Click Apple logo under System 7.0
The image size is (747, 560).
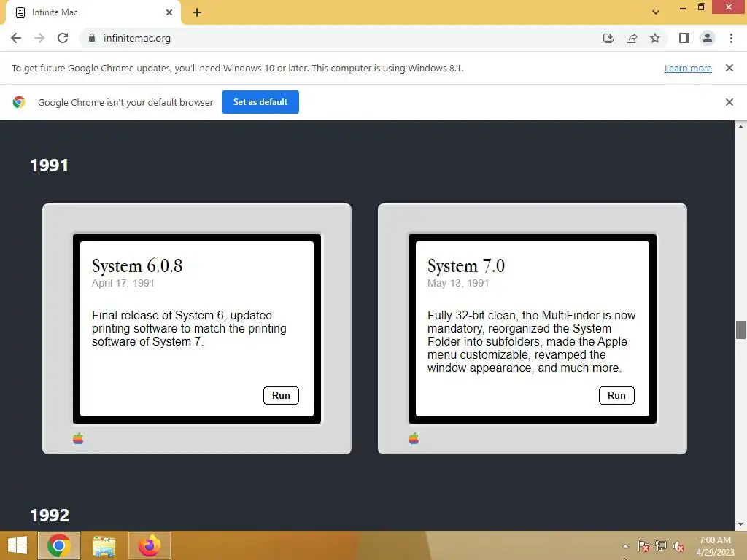pos(414,438)
